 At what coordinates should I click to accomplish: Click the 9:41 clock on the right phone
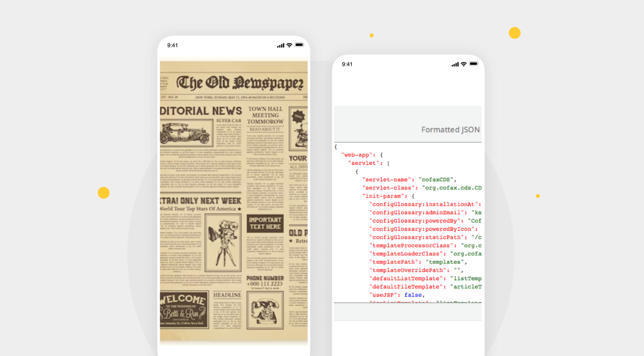click(x=347, y=64)
